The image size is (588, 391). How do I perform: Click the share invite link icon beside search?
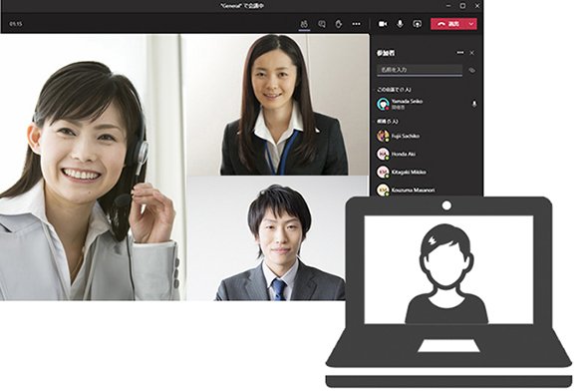point(471,70)
